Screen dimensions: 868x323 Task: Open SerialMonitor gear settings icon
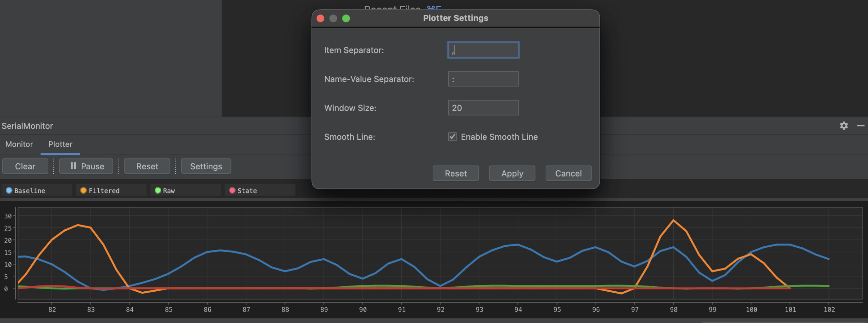(x=843, y=126)
